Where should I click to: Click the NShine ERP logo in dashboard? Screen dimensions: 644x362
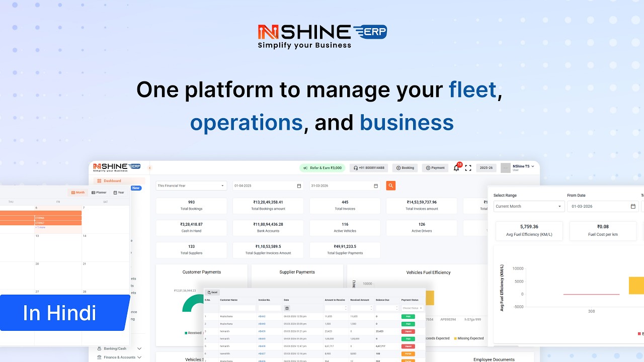point(117,167)
